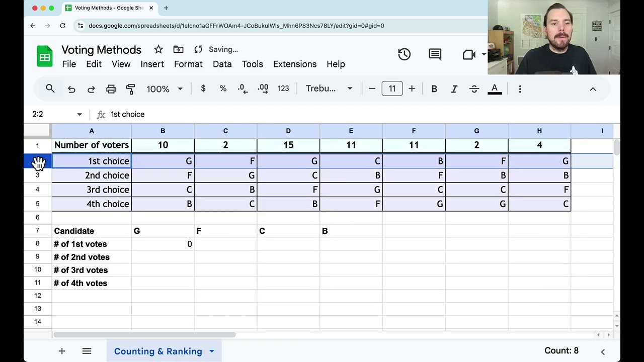Click the scroll right arrow at bottom
This screenshot has height=362, width=644.
pos(608,335)
